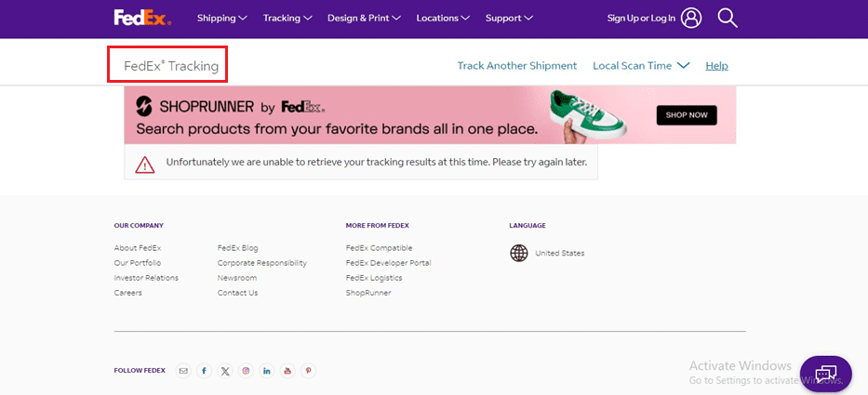Click the sneaker image in the banner
The width and height of the screenshot is (868, 395).
tap(589, 115)
